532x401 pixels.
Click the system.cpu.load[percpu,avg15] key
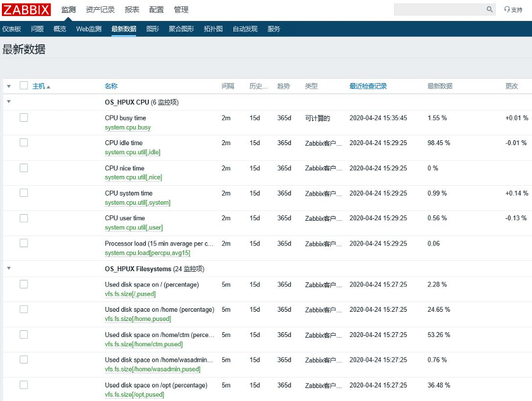click(x=147, y=253)
